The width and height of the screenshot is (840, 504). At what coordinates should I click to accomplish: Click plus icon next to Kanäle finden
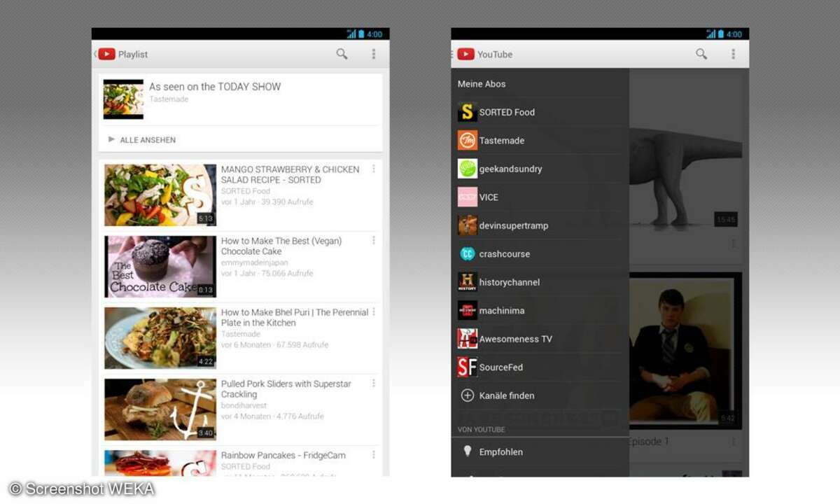468,395
